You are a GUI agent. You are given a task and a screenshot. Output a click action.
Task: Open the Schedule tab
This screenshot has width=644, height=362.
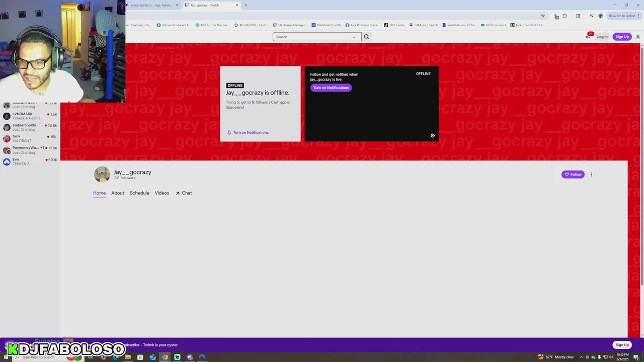[x=139, y=193]
